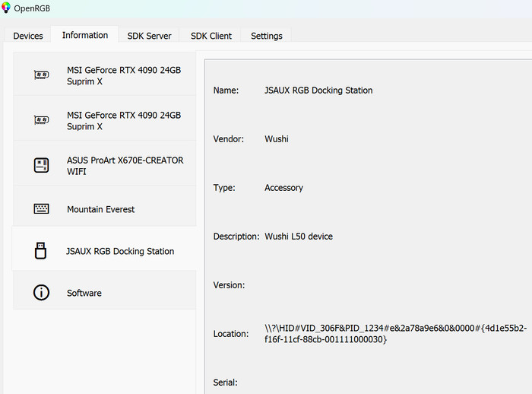Click the Serial: field label
The image size is (532, 394).
(x=225, y=383)
